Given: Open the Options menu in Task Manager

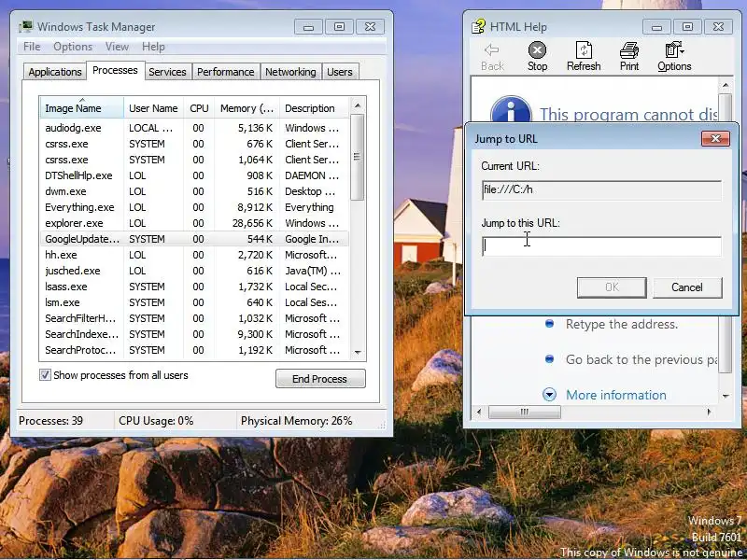Looking at the screenshot, I should click(x=73, y=47).
